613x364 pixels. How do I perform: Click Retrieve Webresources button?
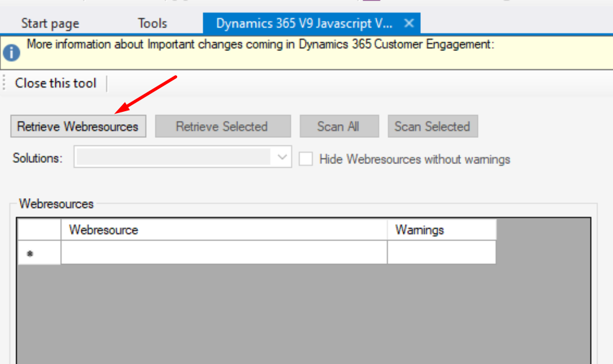[x=78, y=126]
